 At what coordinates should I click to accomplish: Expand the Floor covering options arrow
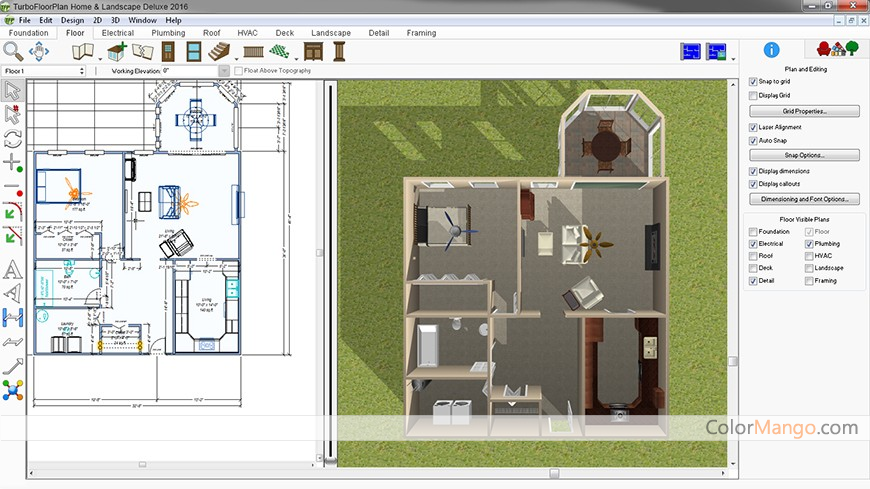(x=296, y=58)
